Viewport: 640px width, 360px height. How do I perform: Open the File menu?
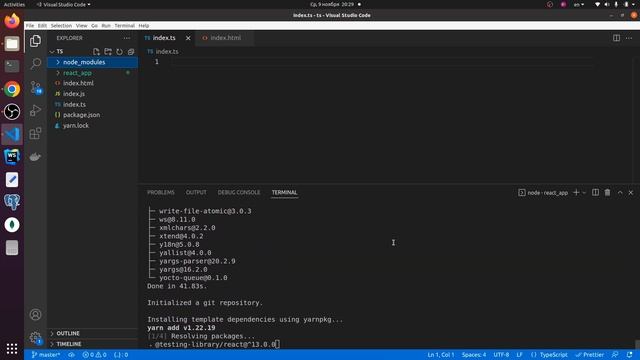tap(30, 25)
